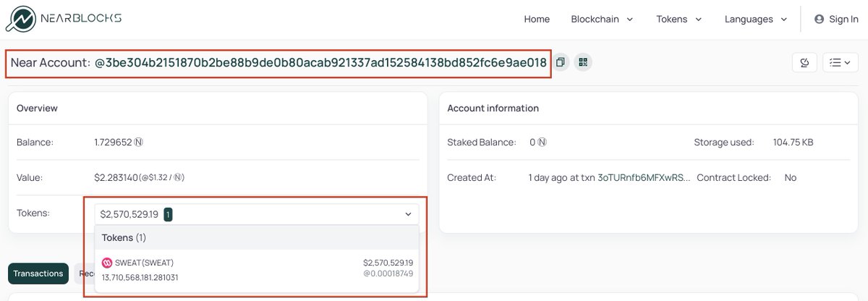Click the SWEAT token logo icon
This screenshot has height=301, width=868.
click(107, 263)
